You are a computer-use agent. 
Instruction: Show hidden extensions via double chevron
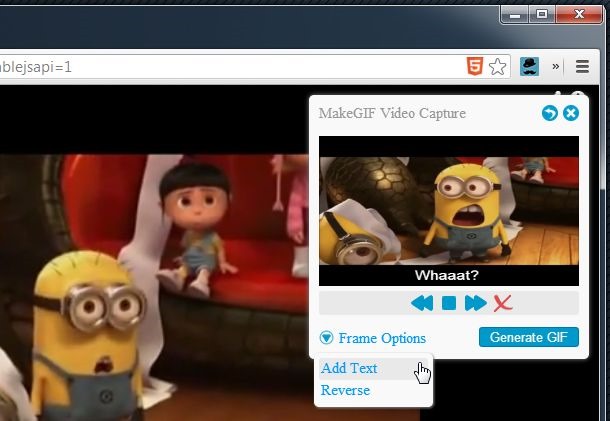pyautogui.click(x=556, y=67)
